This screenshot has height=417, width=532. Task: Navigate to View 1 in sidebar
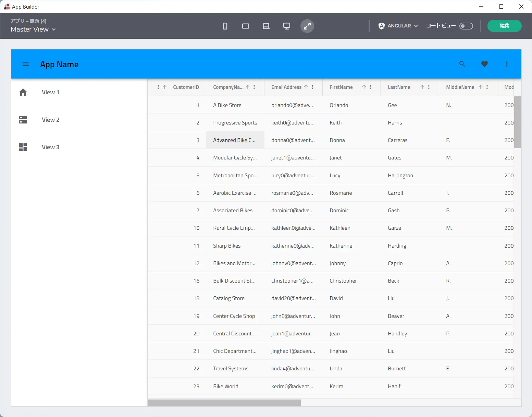click(50, 92)
